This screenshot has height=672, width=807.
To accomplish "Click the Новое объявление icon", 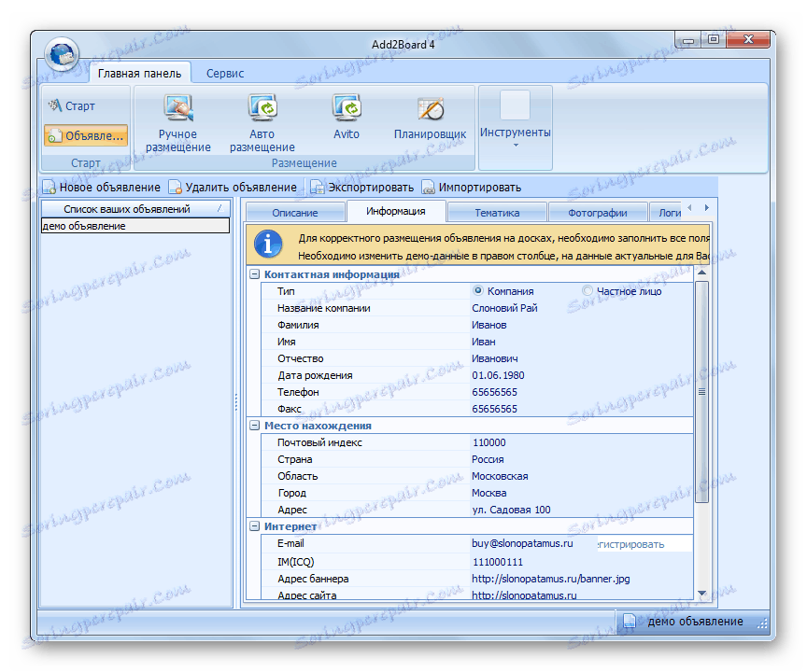I will coord(49,188).
